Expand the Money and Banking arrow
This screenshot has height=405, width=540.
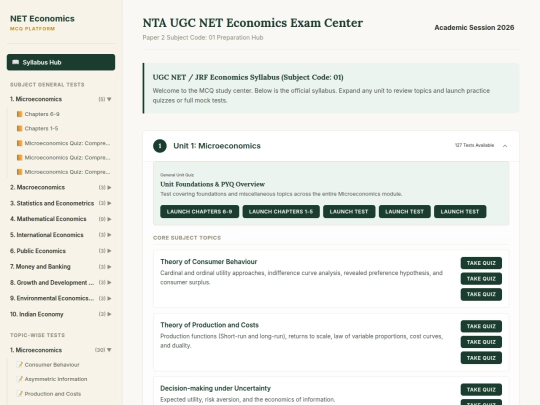(109, 267)
